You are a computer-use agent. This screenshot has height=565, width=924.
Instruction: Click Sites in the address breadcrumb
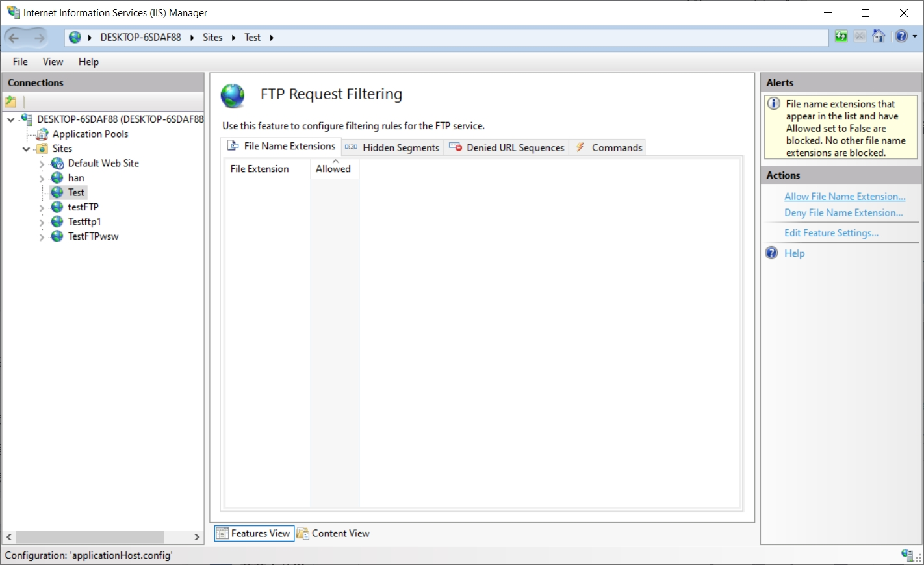(212, 38)
